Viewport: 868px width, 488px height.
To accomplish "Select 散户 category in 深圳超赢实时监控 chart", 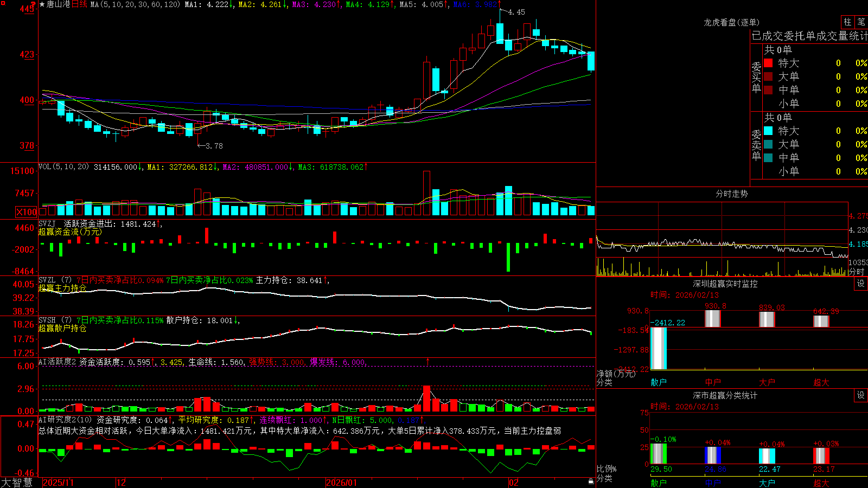I will tap(659, 382).
